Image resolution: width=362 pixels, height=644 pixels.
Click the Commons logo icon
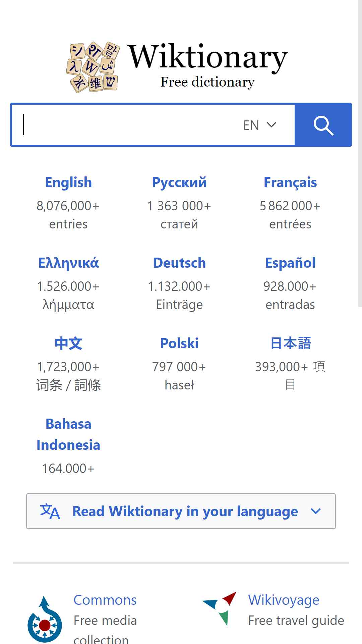pos(45,619)
